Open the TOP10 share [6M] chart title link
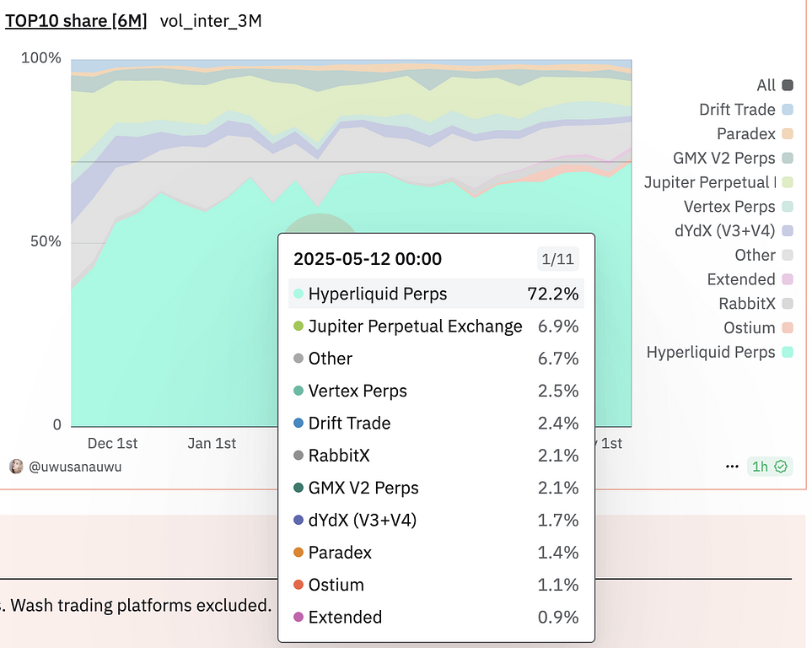812x648 pixels. pyautogui.click(x=76, y=21)
